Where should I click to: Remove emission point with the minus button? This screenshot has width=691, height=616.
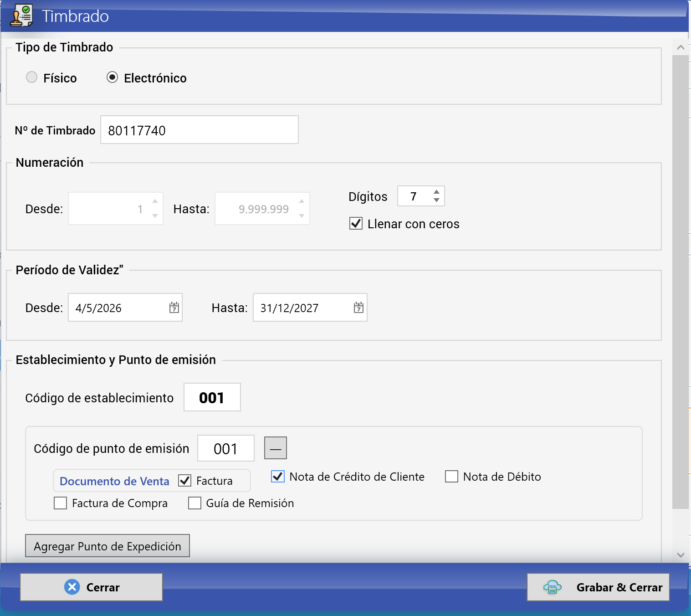(276, 448)
